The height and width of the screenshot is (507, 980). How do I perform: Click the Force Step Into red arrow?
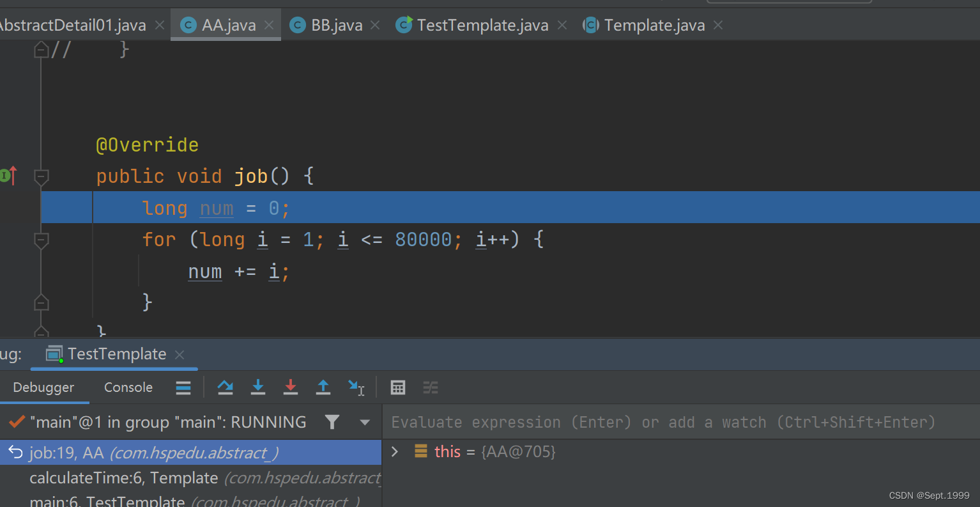pyautogui.click(x=291, y=387)
